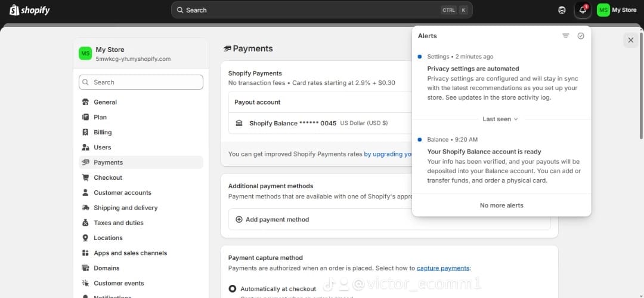The image size is (644, 298).
Task: Select Automatically at checkout radio
Action: pyautogui.click(x=233, y=288)
